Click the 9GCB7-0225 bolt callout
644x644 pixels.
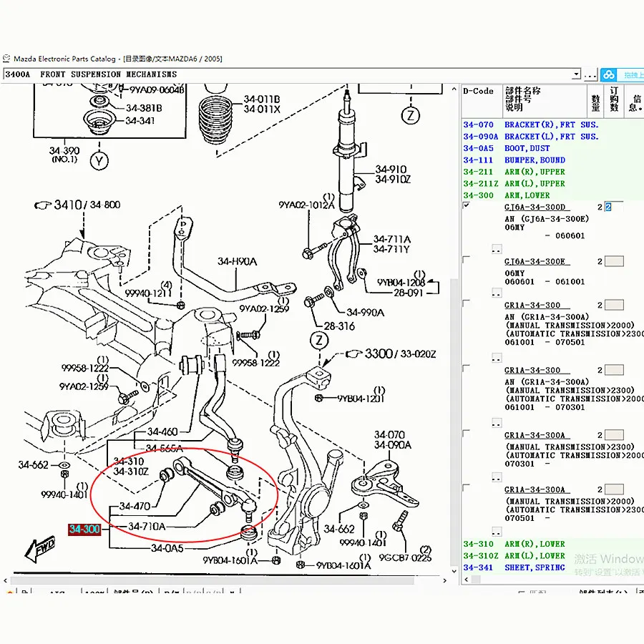click(x=405, y=557)
